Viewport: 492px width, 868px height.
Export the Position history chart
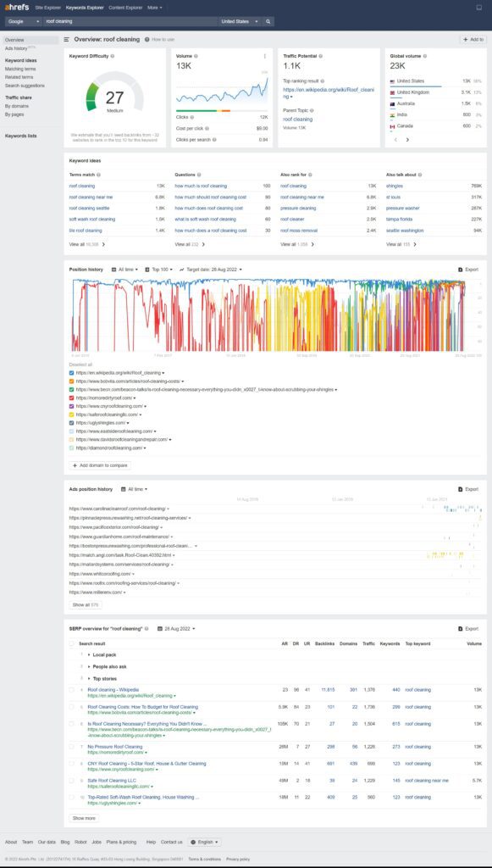[x=468, y=270]
